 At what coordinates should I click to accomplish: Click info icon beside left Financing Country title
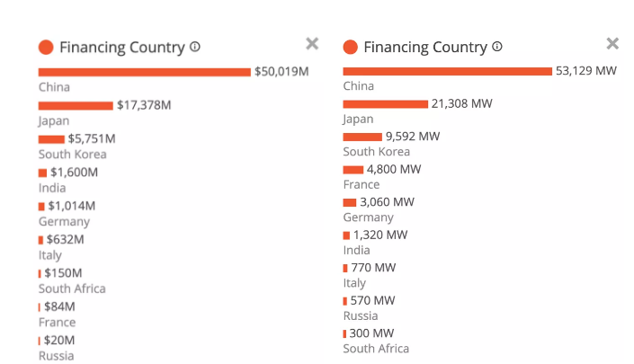coord(195,48)
